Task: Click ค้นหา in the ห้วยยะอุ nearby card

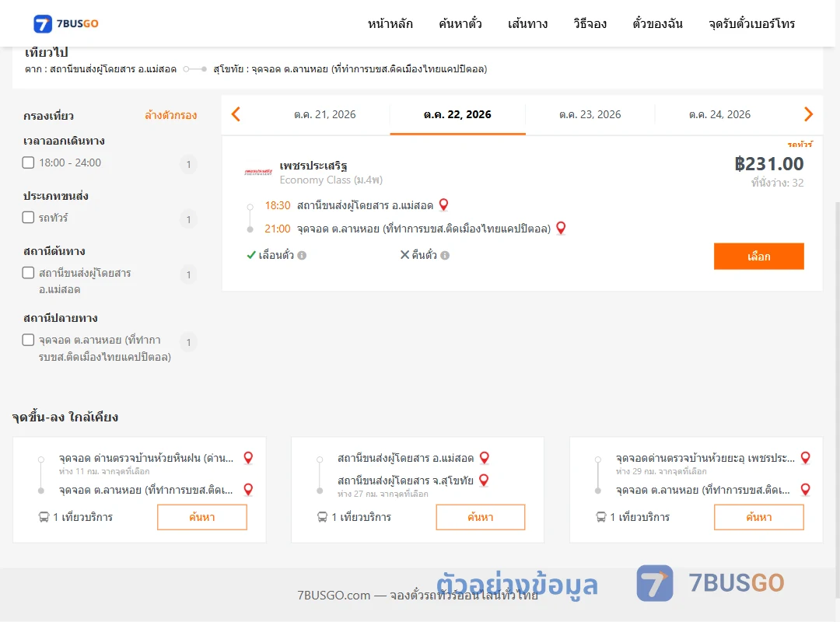Action: point(759,517)
